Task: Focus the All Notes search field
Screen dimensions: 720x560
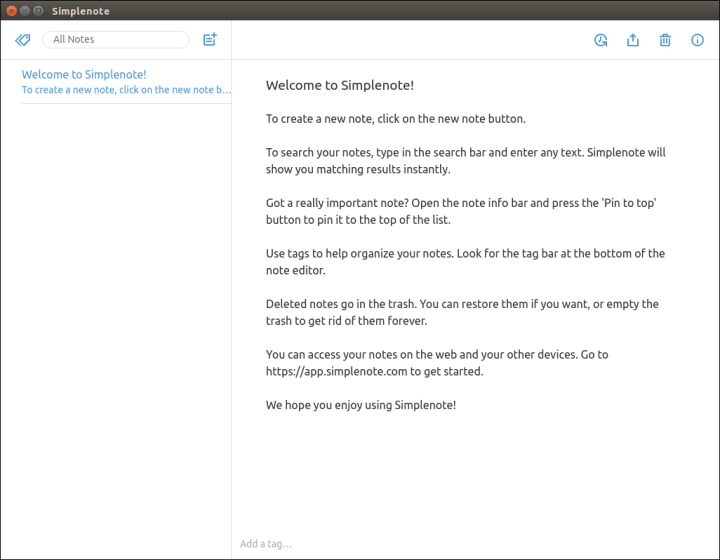Action: pyautogui.click(x=116, y=39)
